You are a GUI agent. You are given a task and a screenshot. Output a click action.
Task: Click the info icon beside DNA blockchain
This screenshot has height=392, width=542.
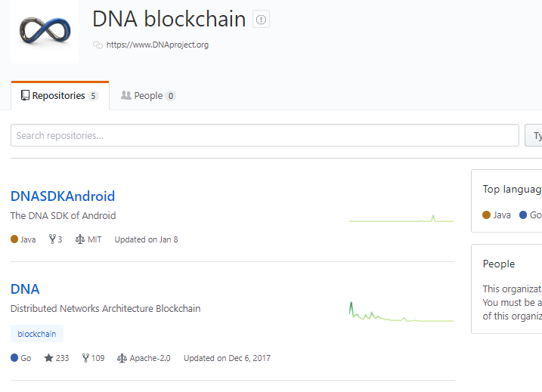(261, 20)
